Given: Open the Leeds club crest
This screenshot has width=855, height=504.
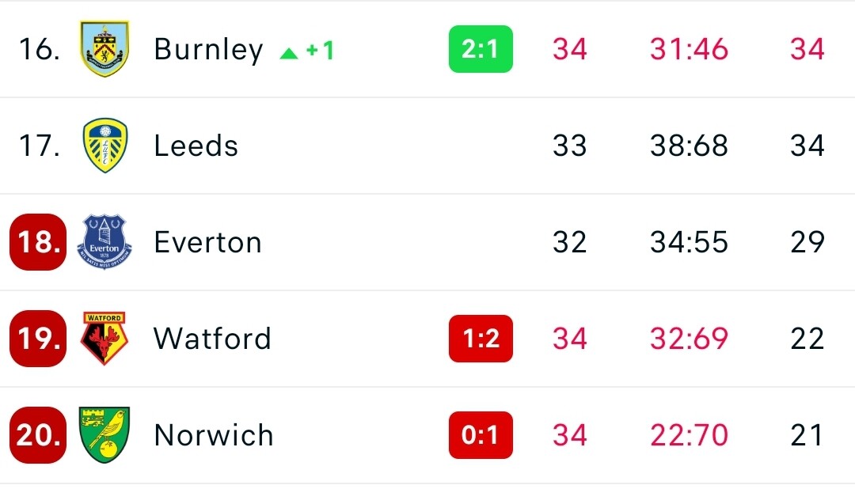Looking at the screenshot, I should (104, 146).
